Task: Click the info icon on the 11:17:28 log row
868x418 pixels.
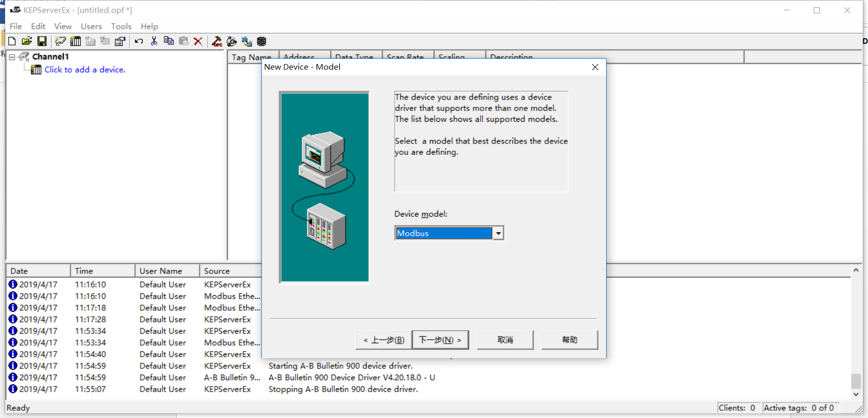Action: pos(13,319)
